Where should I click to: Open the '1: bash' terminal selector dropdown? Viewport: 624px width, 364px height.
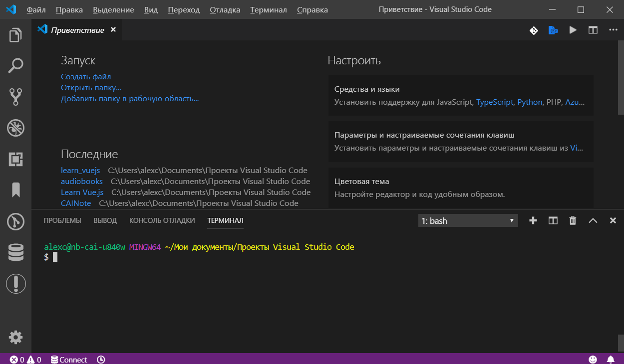tap(468, 220)
